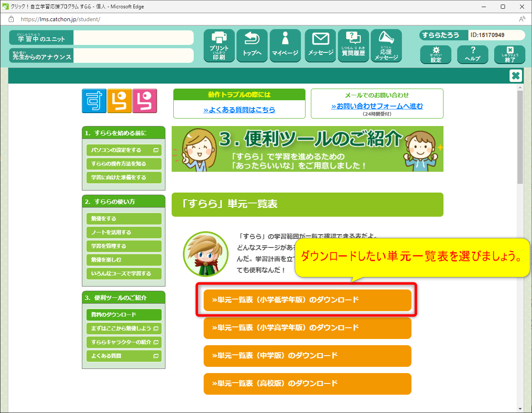This screenshot has width=532, height=413.
Task: Click the scrollbar up arrow
Action: [520, 87]
